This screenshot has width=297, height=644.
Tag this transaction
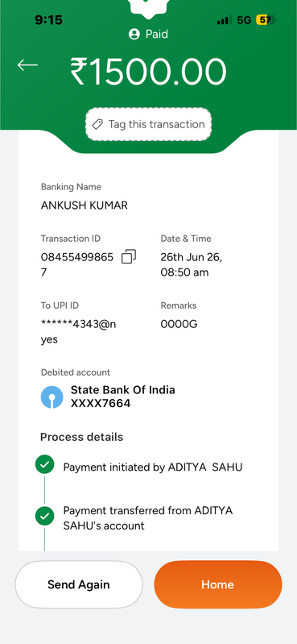[148, 124]
